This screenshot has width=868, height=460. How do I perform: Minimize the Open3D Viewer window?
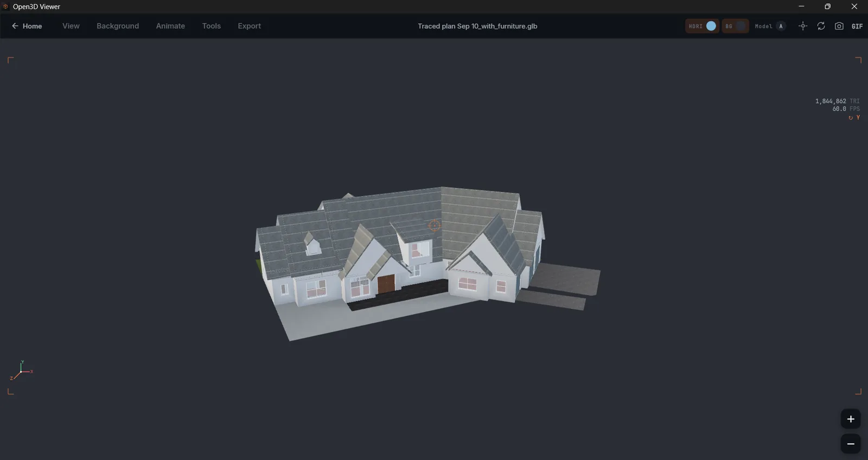[x=801, y=7]
